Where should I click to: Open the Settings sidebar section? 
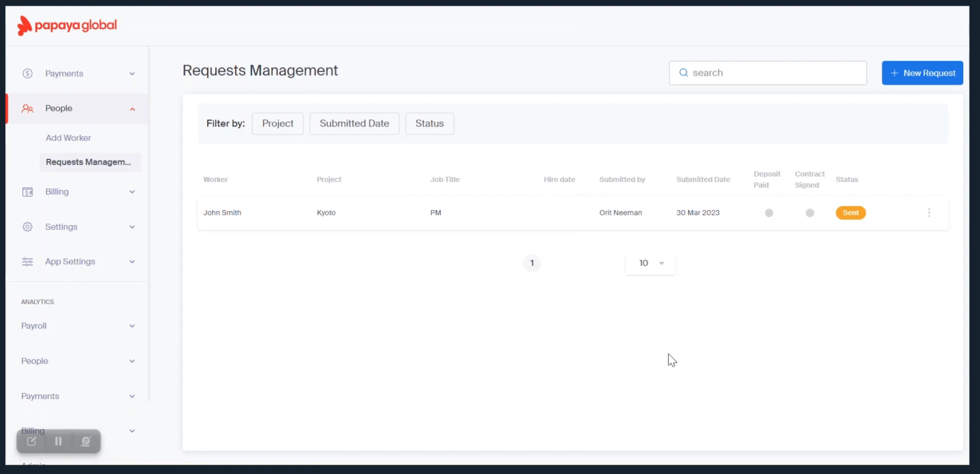coord(77,227)
